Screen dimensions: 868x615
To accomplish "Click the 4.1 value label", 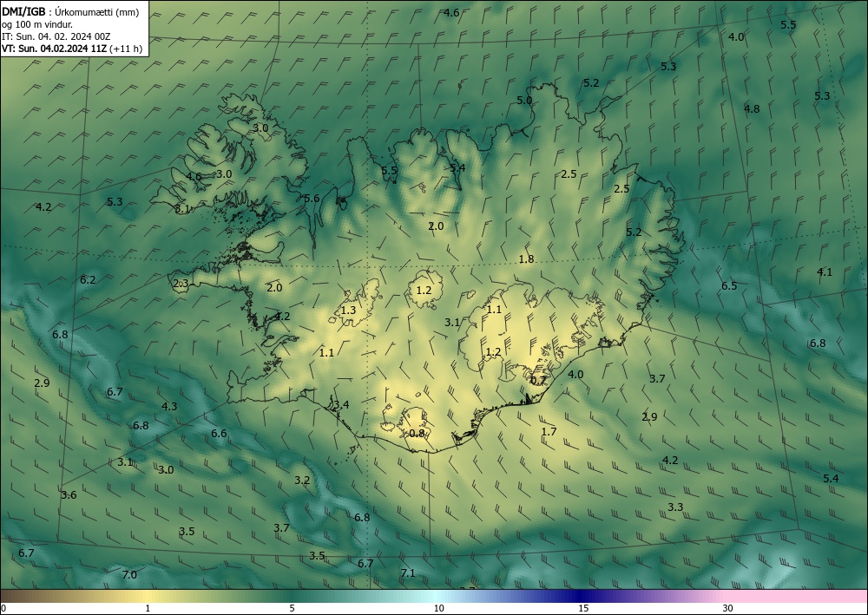I will pos(825,272).
